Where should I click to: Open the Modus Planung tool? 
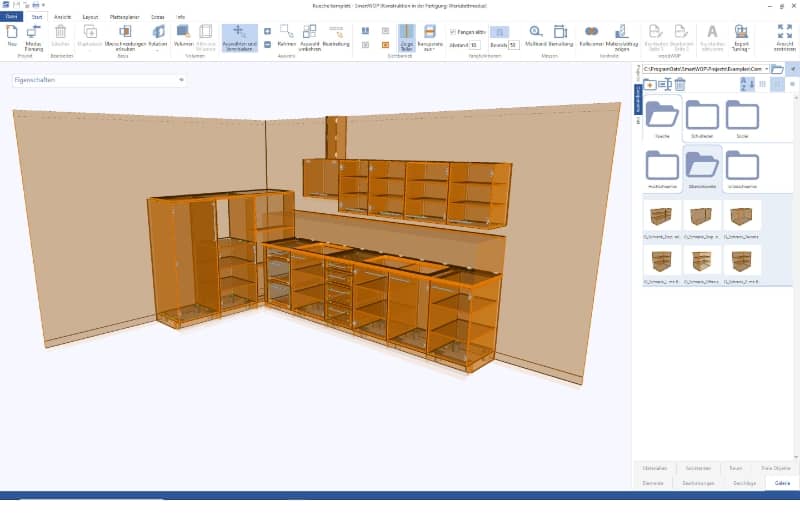(x=34, y=38)
